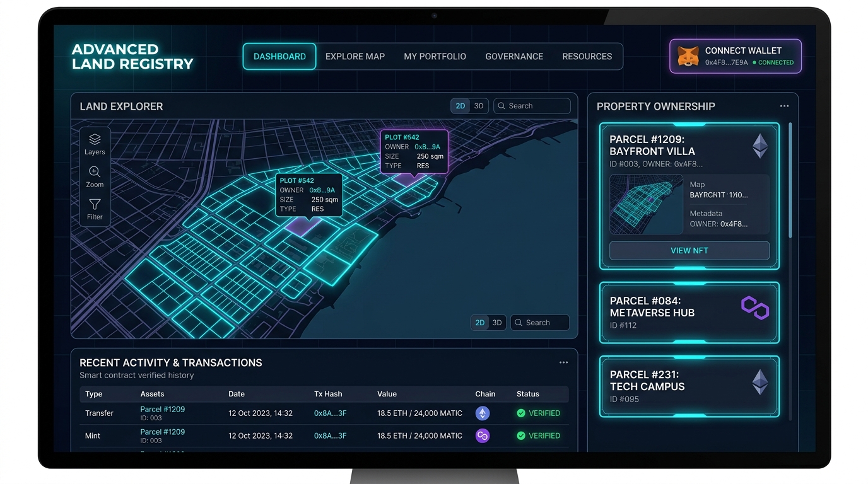Click the Bayfront Villa map thumbnail

click(x=647, y=205)
